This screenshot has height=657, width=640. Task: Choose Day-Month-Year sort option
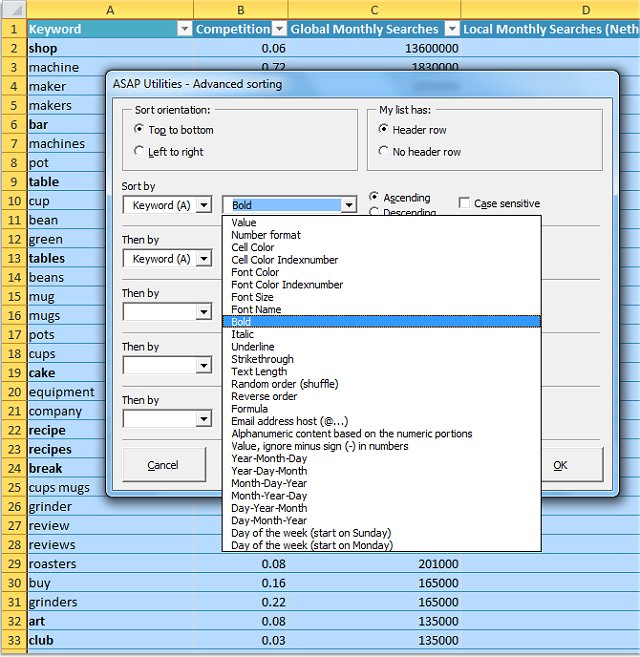(381, 520)
